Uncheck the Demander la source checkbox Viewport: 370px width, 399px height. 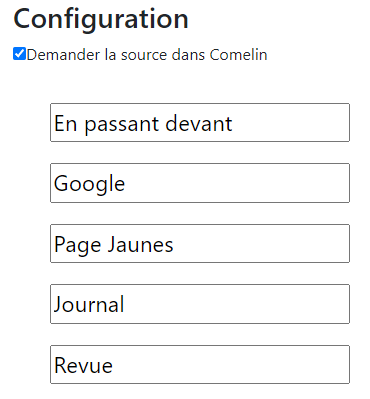tap(19, 54)
